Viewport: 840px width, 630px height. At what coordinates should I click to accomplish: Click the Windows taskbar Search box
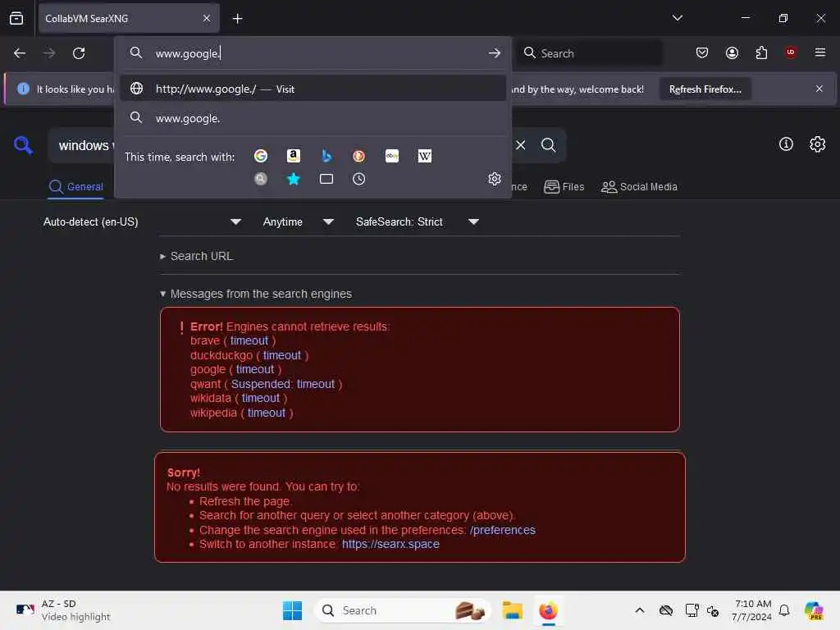tap(403, 610)
